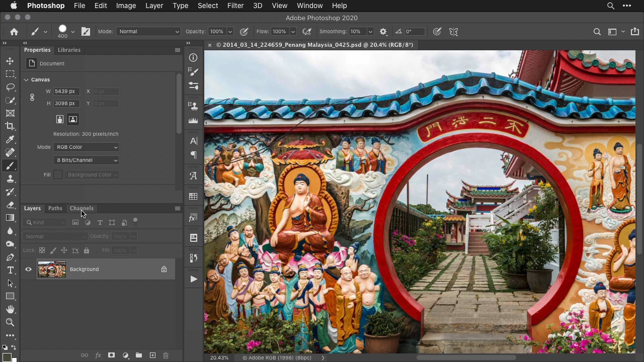Add a layer mask icon

pyautogui.click(x=112, y=355)
